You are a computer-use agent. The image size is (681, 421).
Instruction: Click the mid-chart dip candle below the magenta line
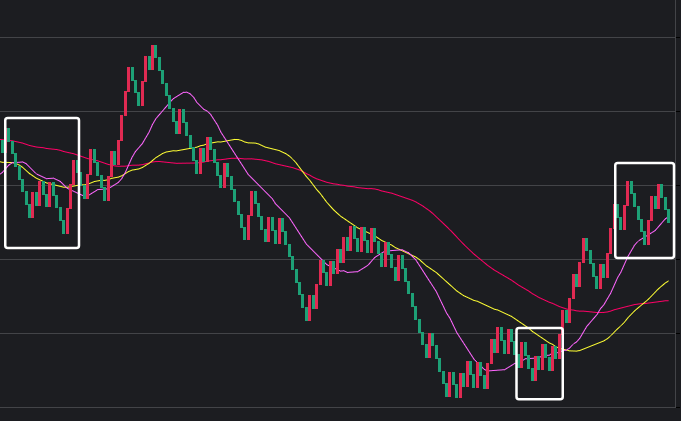[x=307, y=310]
